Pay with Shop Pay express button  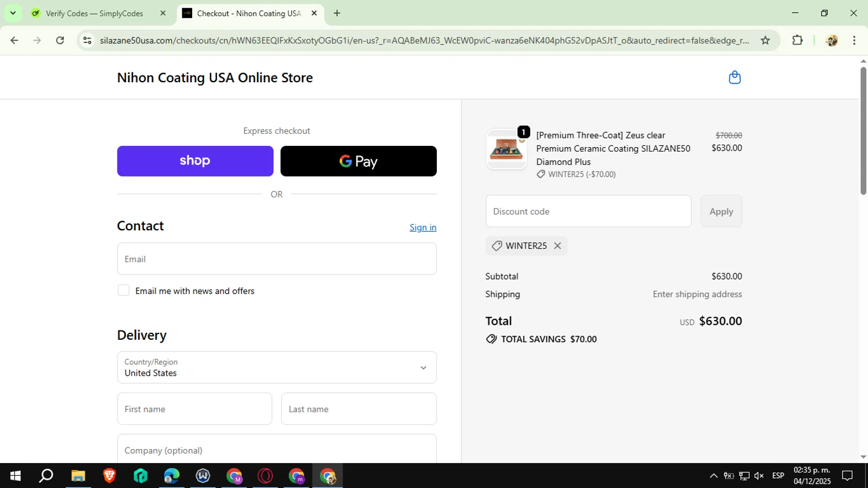(x=195, y=161)
